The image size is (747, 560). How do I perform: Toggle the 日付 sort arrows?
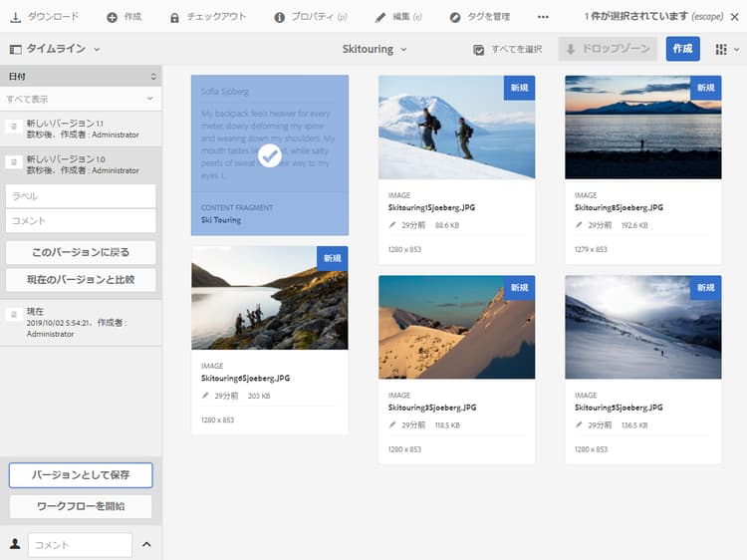click(x=153, y=77)
